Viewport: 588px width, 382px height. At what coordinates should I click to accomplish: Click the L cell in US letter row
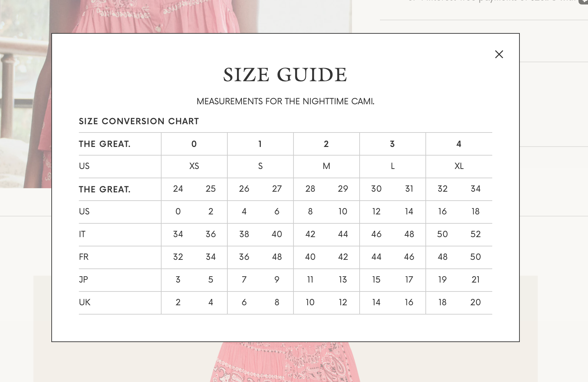(x=392, y=166)
